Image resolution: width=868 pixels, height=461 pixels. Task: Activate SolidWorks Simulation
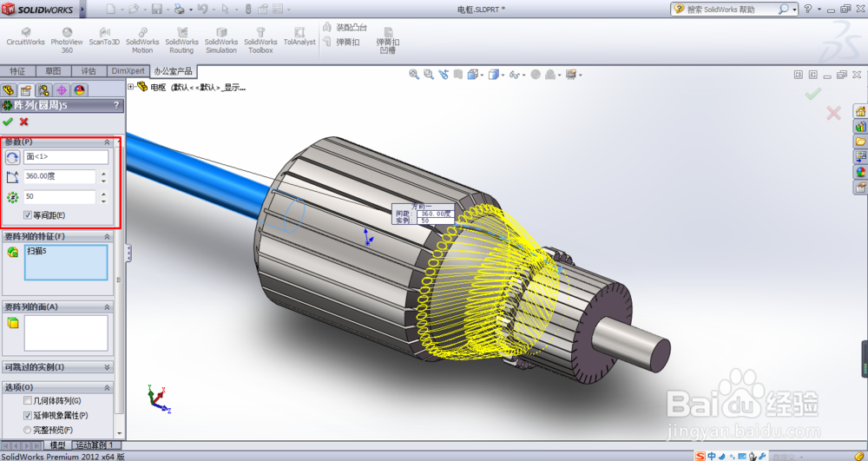[x=221, y=41]
